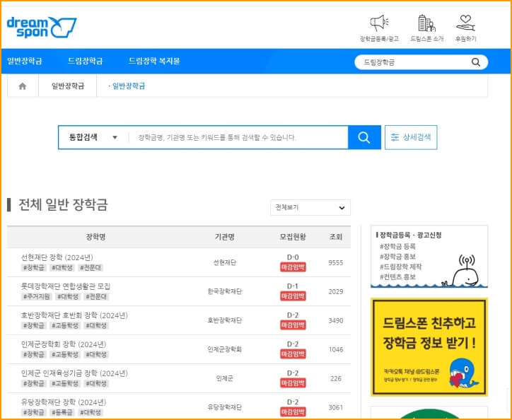Click 조회 column header
Viewport: 512px width, 420px height.
336,237
